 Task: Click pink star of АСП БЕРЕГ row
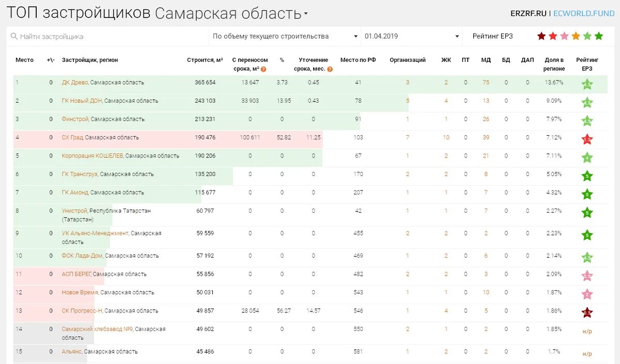click(x=587, y=276)
